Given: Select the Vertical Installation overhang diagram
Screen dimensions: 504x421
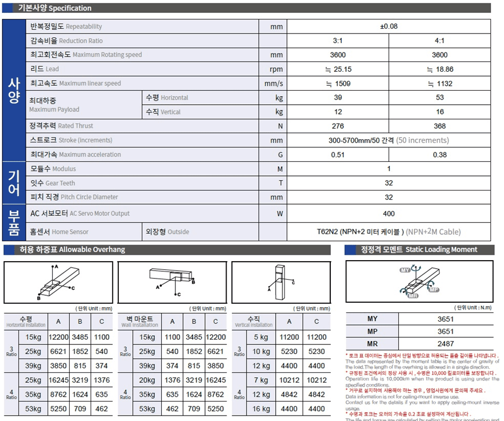Looking at the screenshot, I should pyautogui.click(x=281, y=282).
